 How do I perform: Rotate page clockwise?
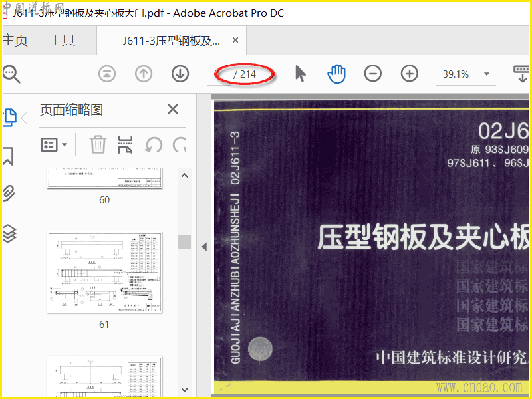click(x=179, y=145)
